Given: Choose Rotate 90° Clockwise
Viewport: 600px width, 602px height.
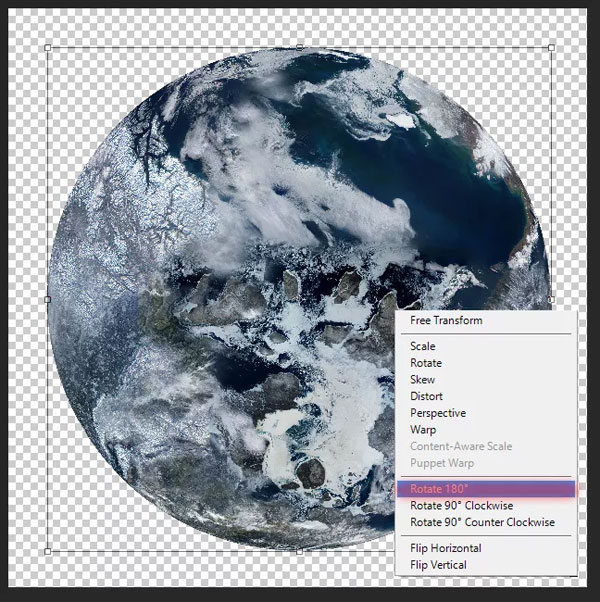Looking at the screenshot, I should (486, 506).
